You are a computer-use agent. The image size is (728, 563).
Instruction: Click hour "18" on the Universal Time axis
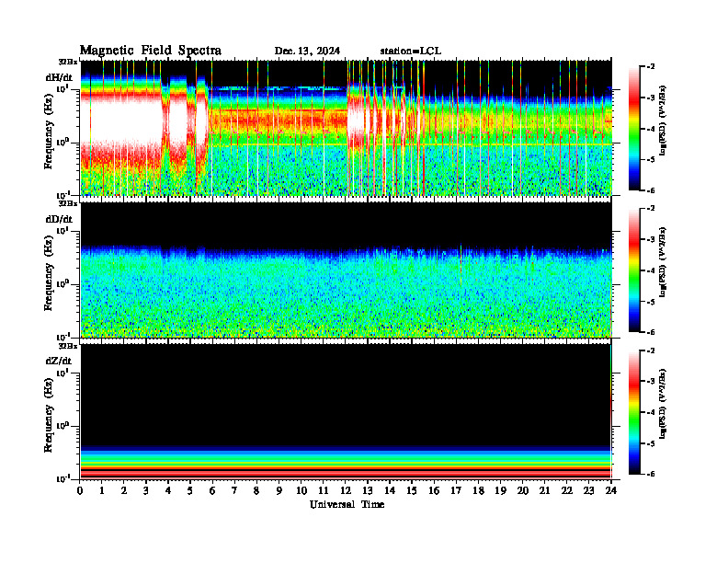point(478,491)
